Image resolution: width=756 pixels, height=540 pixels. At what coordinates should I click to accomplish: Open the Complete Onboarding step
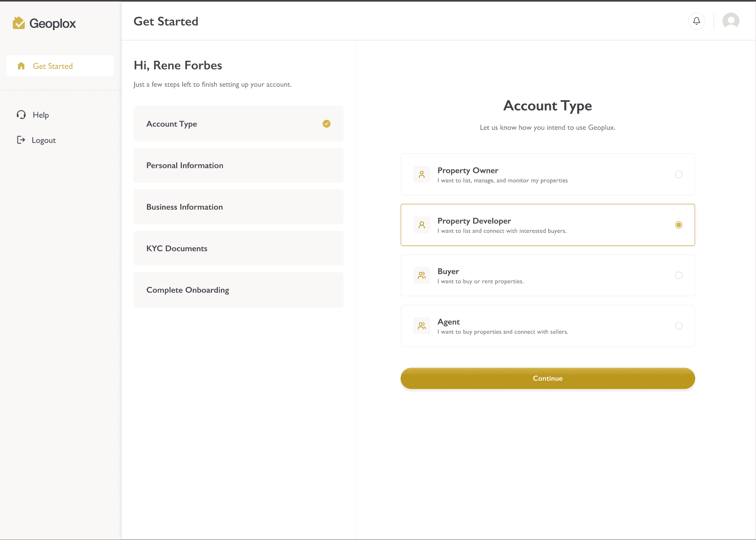[238, 290]
